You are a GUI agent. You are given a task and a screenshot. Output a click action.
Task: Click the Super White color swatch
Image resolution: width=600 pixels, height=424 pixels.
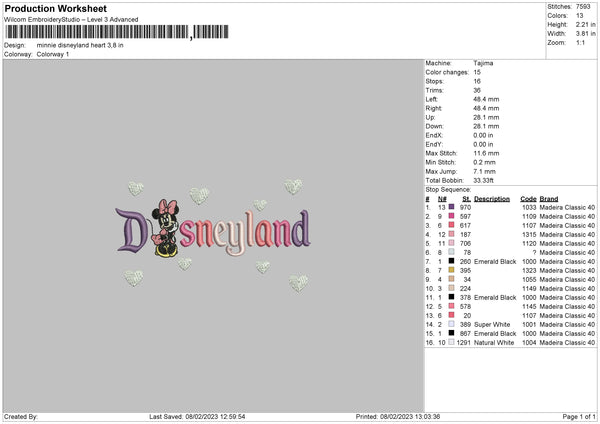(x=452, y=324)
